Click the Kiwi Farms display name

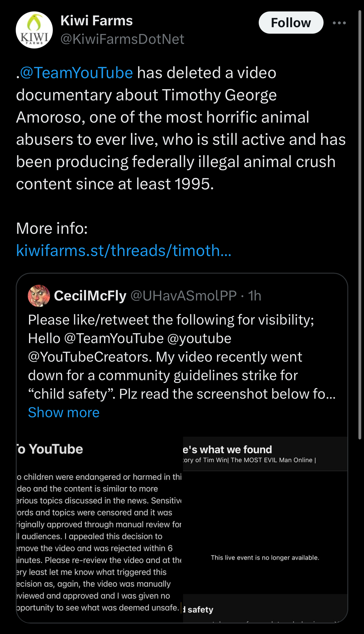tap(96, 21)
